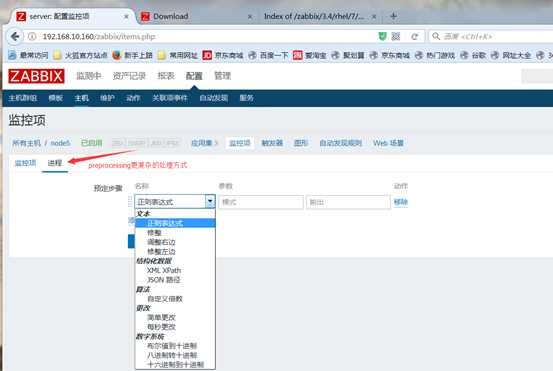The height and width of the screenshot is (371, 553).
Task: Select 正则表达式 in the dropdown list
Action: (175, 223)
